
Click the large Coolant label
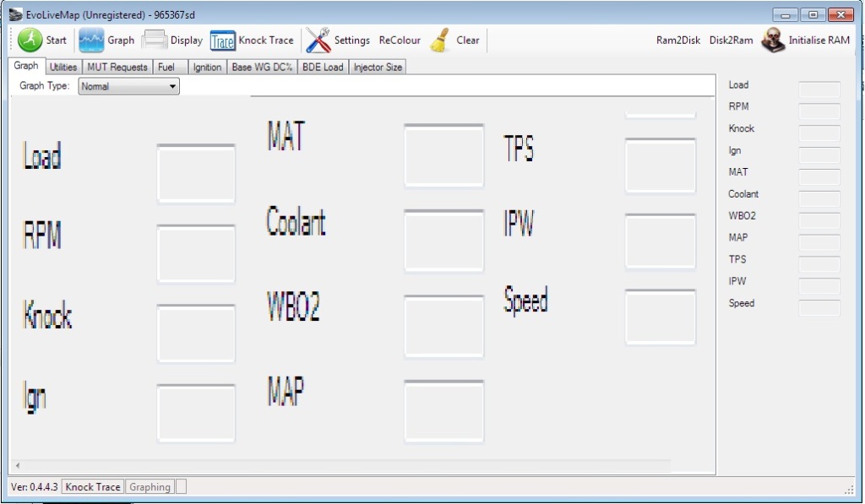point(296,222)
